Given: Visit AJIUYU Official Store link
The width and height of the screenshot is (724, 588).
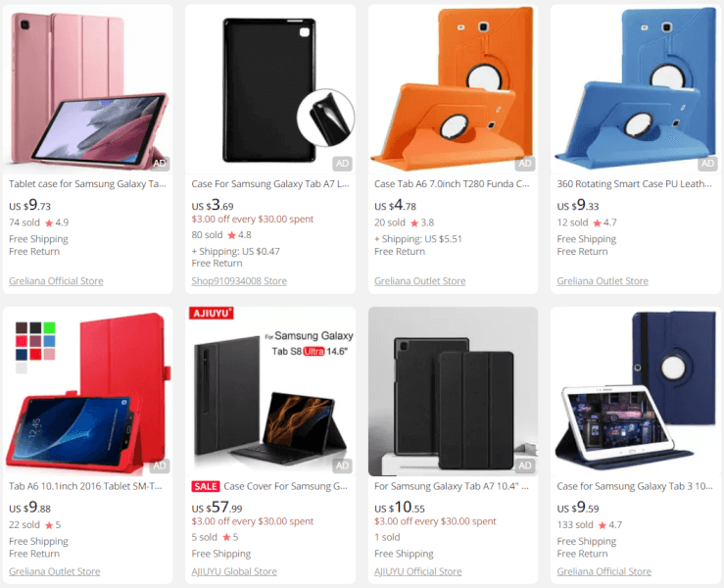Looking at the screenshot, I should pos(418,571).
